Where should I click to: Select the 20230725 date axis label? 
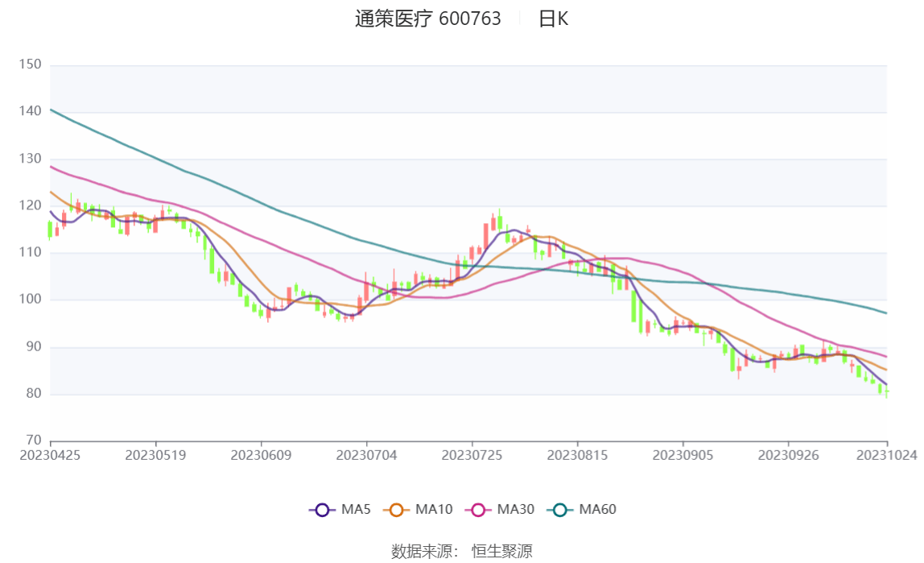(472, 455)
